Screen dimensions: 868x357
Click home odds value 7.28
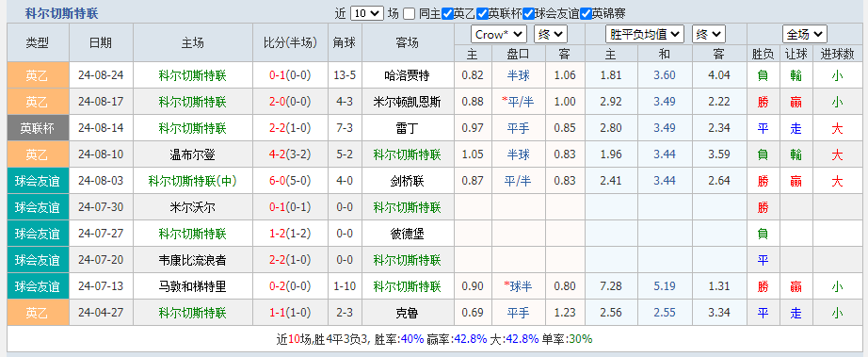tap(611, 286)
